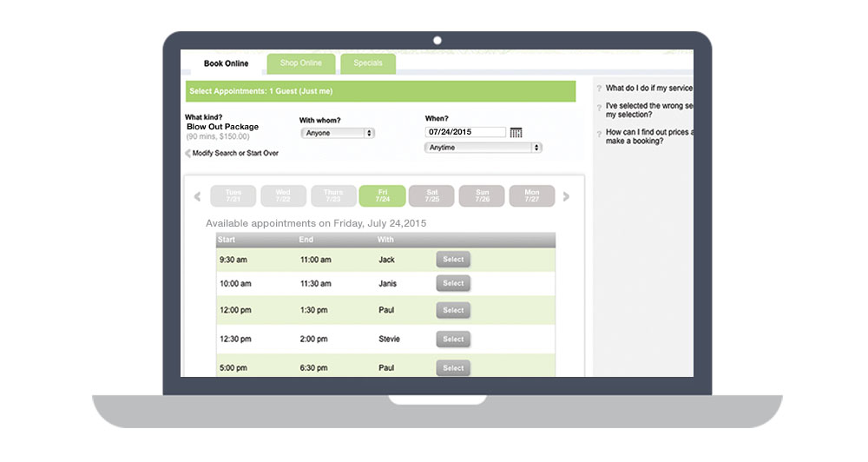868x462 pixels.
Task: Select the Sun 7/26 day tab
Action: [482, 196]
